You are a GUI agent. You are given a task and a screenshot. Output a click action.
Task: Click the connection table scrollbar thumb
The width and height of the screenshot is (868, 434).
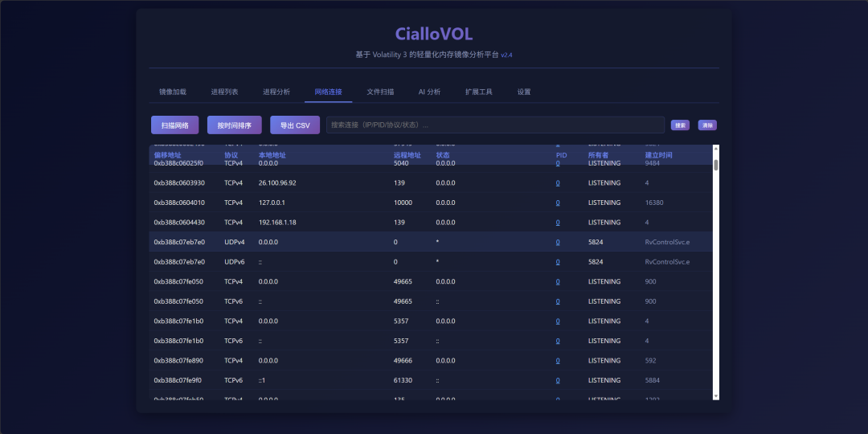click(716, 165)
